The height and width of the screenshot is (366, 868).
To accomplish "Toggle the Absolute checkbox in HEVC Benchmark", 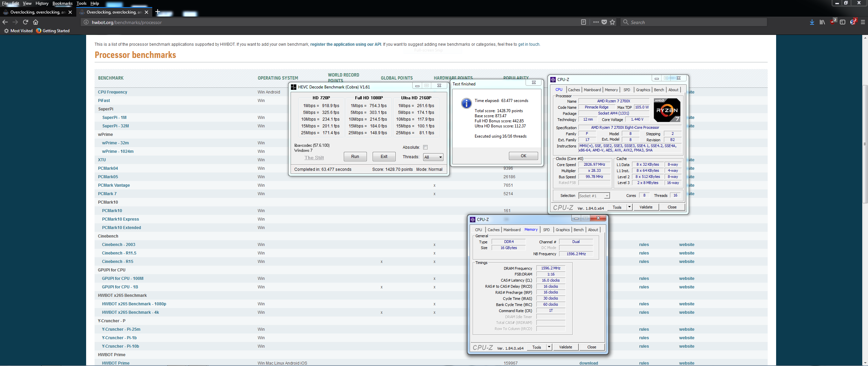I will pyautogui.click(x=426, y=147).
